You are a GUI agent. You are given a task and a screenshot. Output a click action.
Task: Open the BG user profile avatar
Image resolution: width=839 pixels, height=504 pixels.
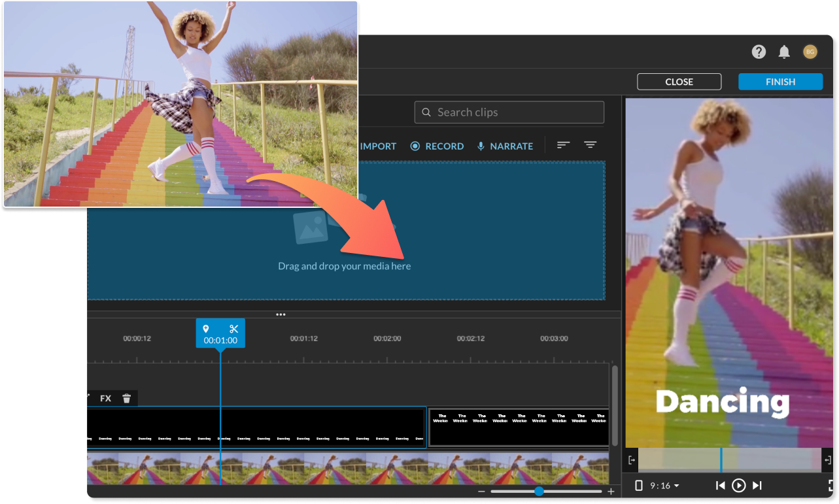[x=810, y=52]
